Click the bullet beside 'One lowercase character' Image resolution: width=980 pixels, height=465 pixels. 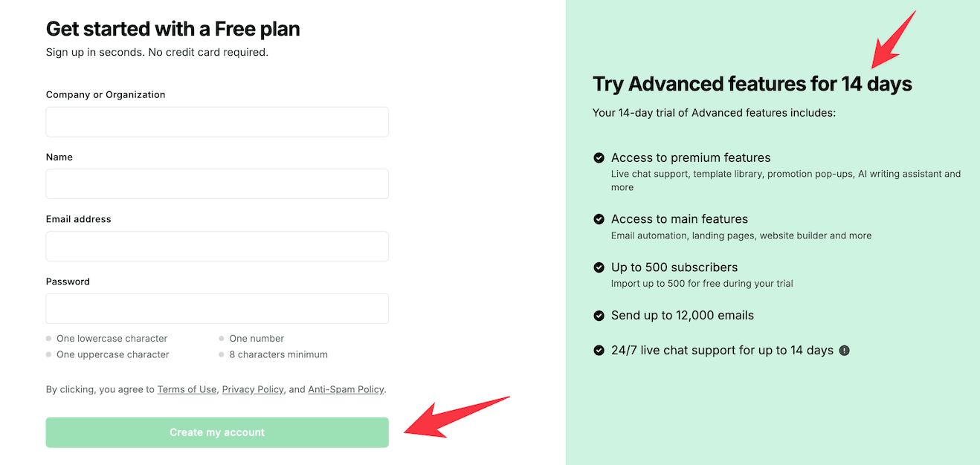point(49,338)
